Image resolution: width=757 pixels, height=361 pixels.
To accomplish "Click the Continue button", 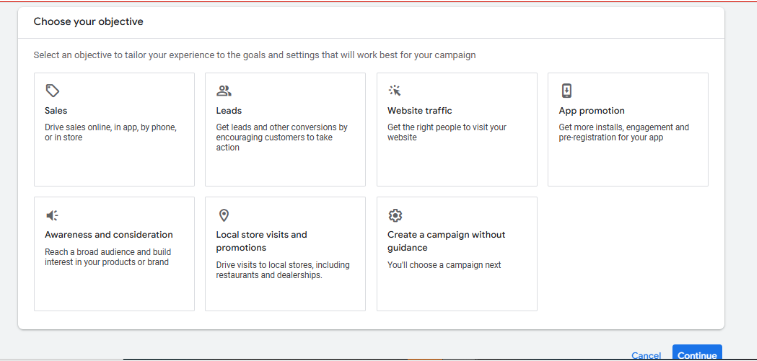I will pos(697,354).
